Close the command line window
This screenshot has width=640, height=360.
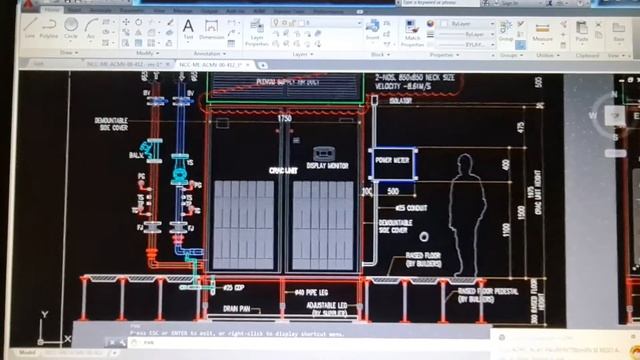click(112, 342)
